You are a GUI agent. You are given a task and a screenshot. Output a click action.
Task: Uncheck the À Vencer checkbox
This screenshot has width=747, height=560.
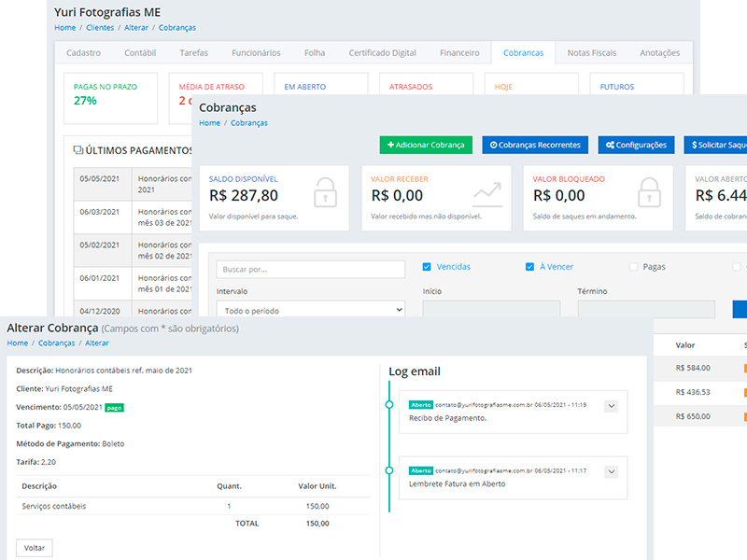pos(529,267)
